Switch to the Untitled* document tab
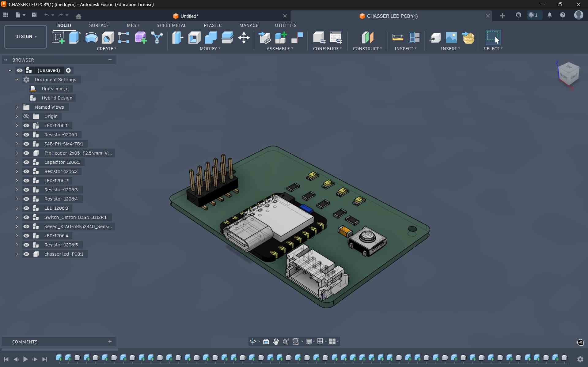 [x=185, y=16]
